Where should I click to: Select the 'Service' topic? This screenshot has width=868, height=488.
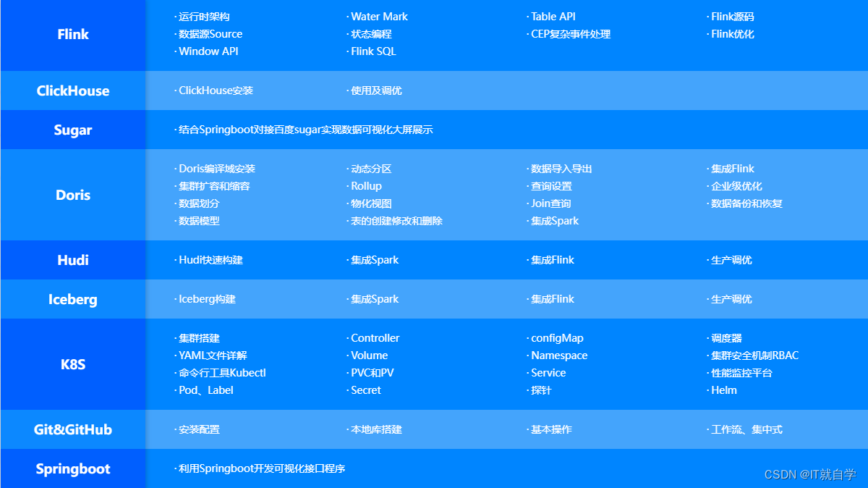[x=548, y=373]
